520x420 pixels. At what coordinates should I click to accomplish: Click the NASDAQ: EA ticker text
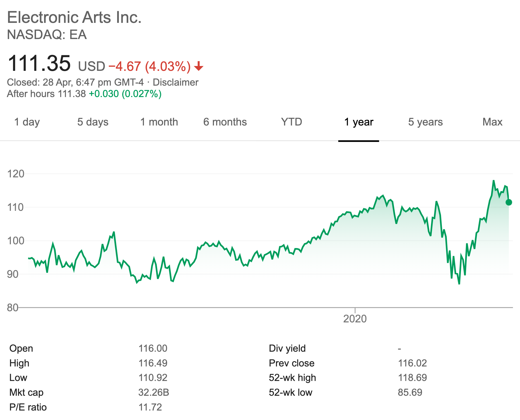[47, 35]
